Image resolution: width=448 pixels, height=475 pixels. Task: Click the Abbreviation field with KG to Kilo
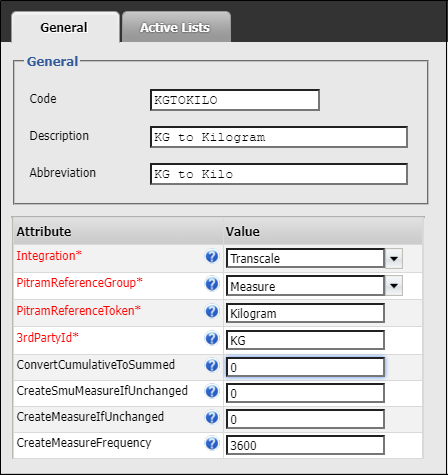[x=279, y=174]
